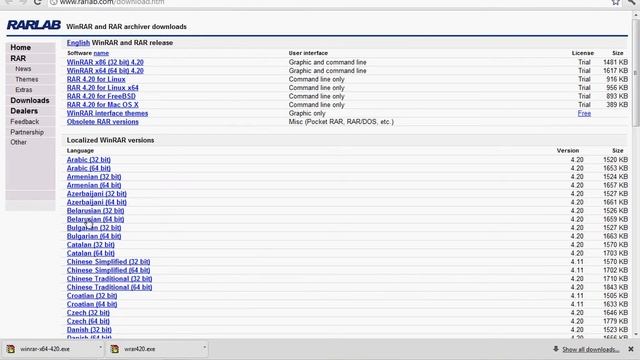This screenshot has width=640, height=360.
Task: Download Chinese Traditional (32 bit) version
Action: point(109,279)
